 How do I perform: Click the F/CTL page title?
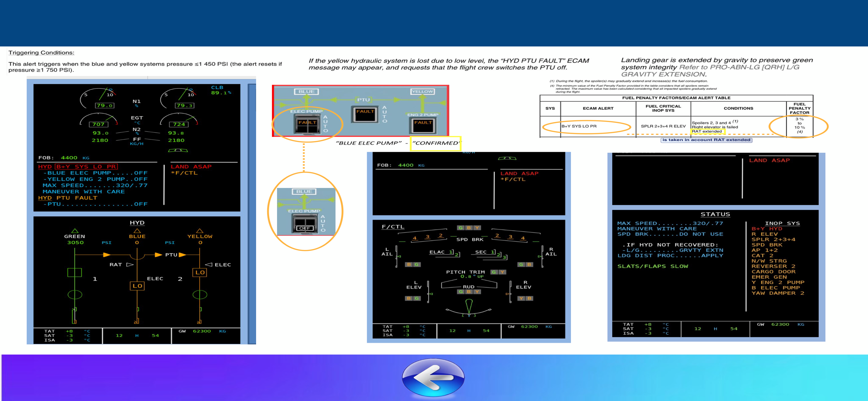(x=393, y=227)
